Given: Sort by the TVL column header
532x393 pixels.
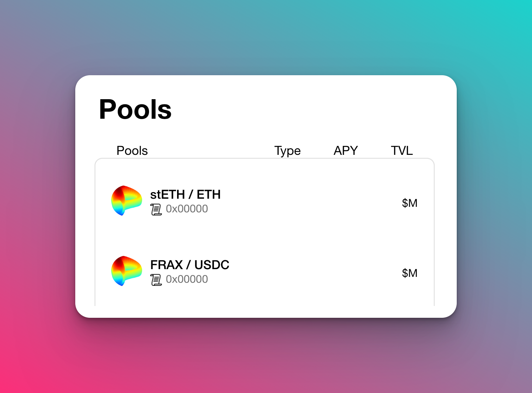Looking at the screenshot, I should [402, 150].
